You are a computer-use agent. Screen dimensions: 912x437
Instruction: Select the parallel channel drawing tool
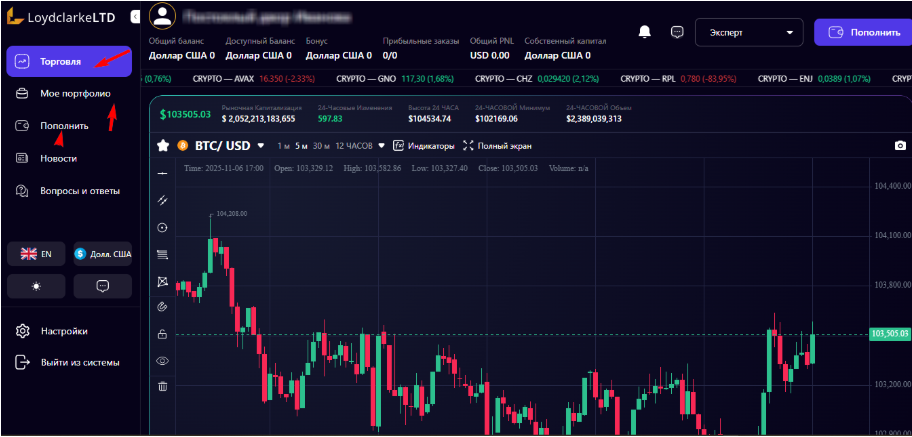[163, 200]
